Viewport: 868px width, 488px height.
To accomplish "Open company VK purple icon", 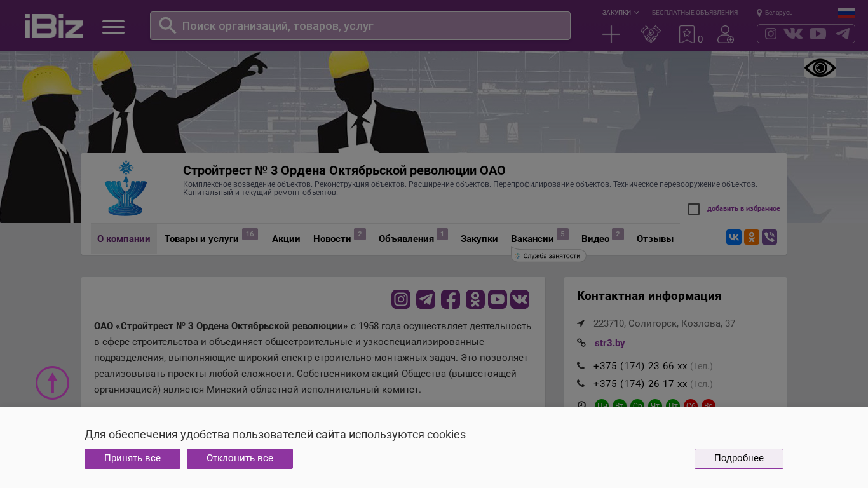I will [x=520, y=299].
